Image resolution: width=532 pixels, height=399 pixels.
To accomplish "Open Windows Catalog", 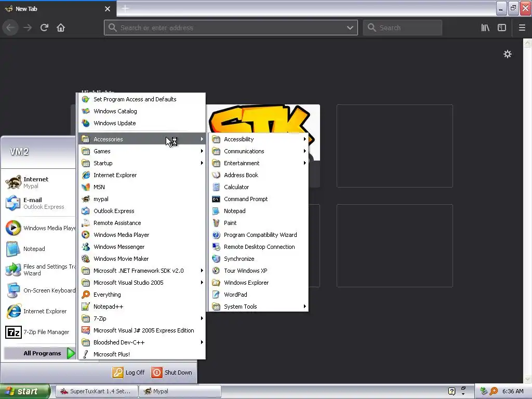I will tap(142, 111).
